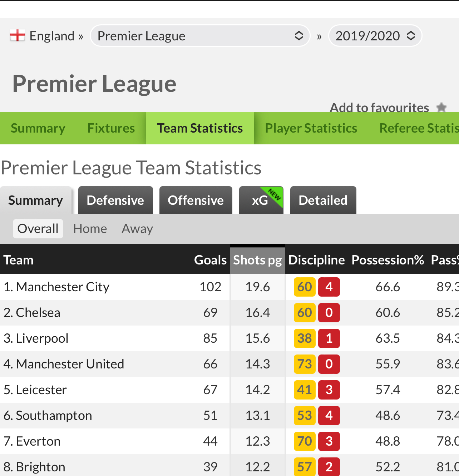Click Everton's yellow card badge showing 70
This screenshot has width=459, height=476.
coord(305,441)
